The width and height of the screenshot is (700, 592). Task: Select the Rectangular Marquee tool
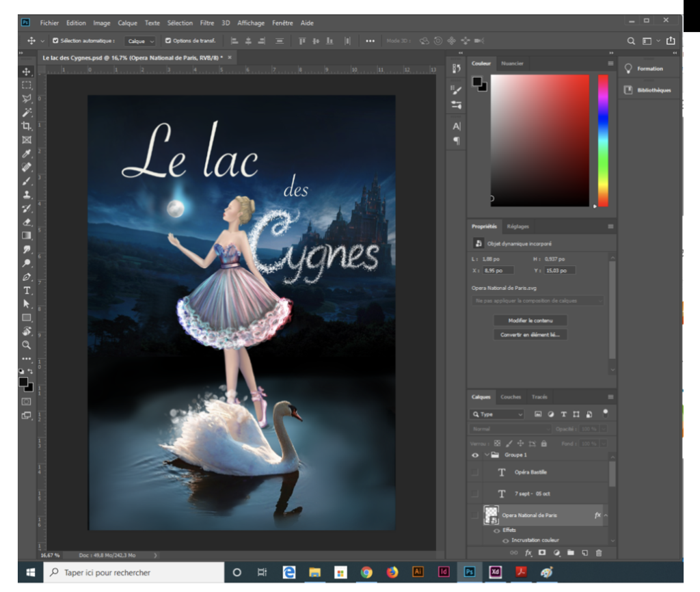click(x=27, y=85)
